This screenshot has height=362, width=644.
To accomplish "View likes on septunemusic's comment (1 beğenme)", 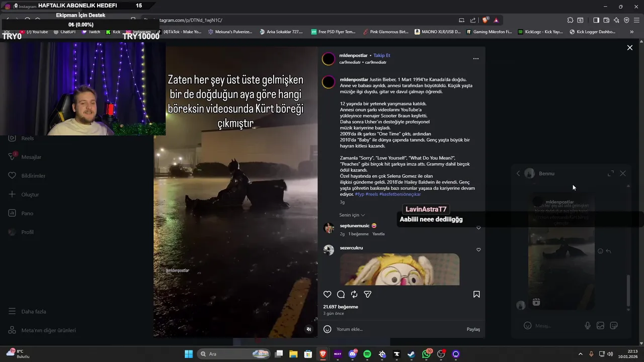I will [359, 234].
